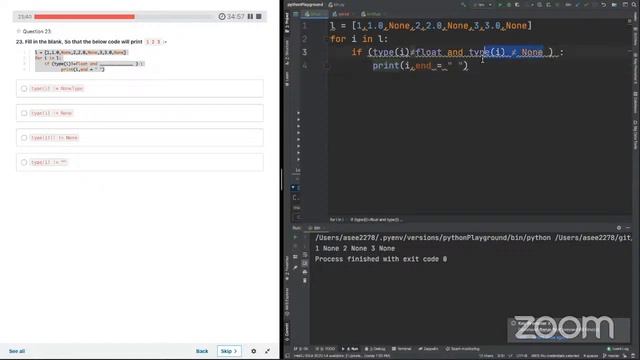Select the second answer, type(i) != None
The image size is (640, 360).
click(x=140, y=113)
